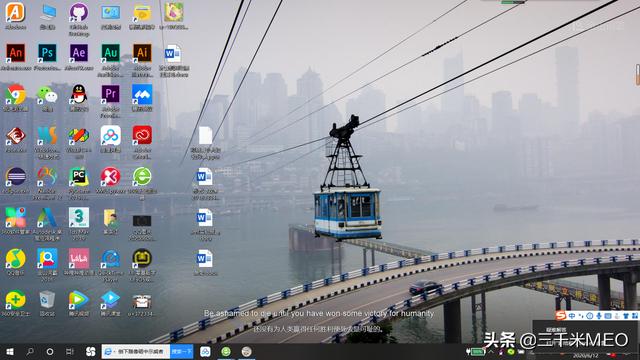Open the 360 software manager colorful icon

coord(16,217)
